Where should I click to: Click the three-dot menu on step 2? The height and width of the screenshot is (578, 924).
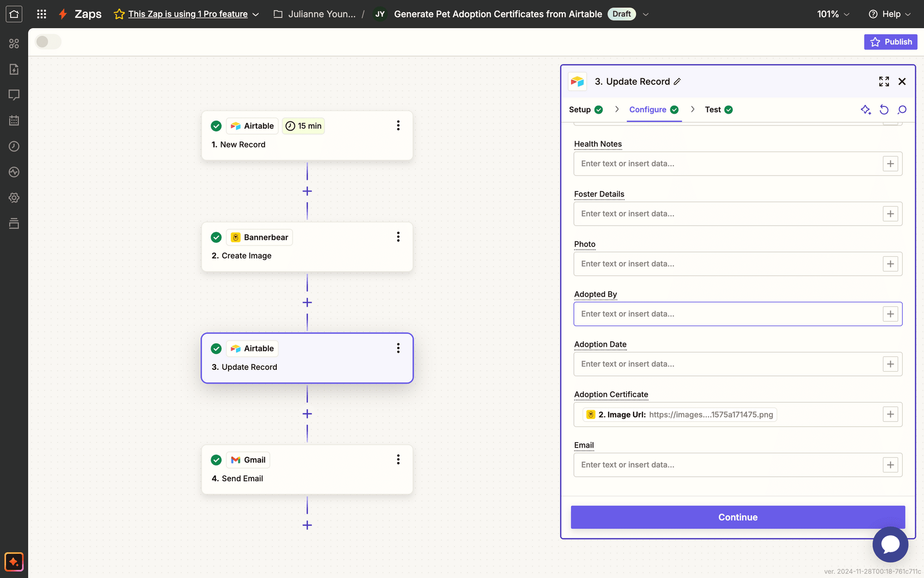click(398, 237)
